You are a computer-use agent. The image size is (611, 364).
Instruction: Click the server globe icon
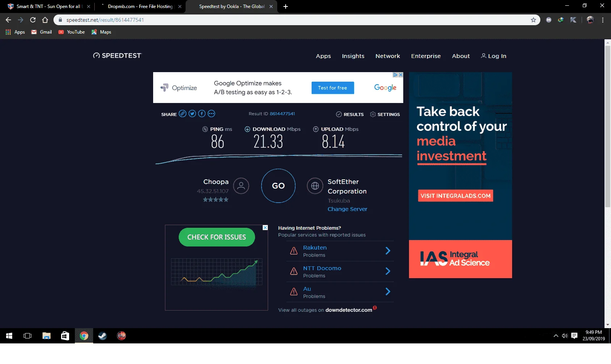click(x=315, y=186)
